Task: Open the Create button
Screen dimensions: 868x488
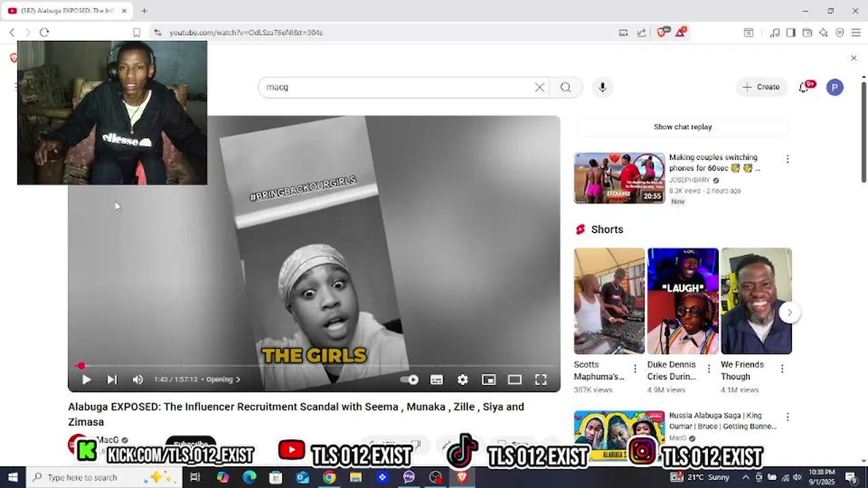Action: coord(762,87)
